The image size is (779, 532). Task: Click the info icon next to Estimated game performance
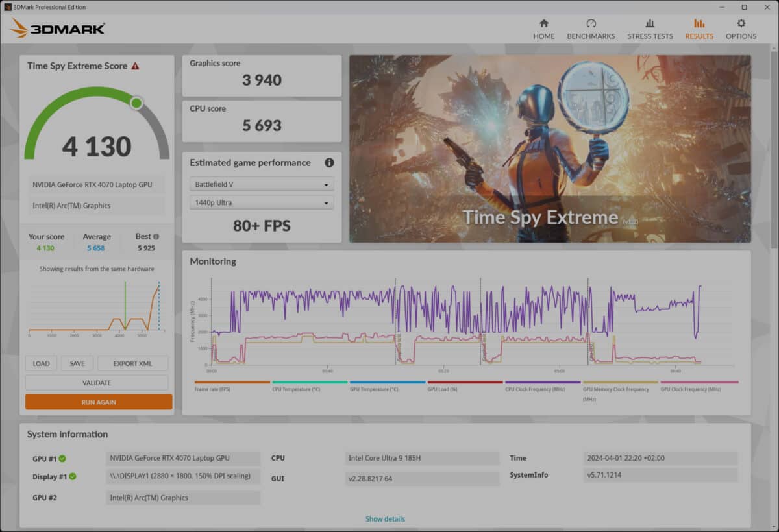click(x=329, y=163)
